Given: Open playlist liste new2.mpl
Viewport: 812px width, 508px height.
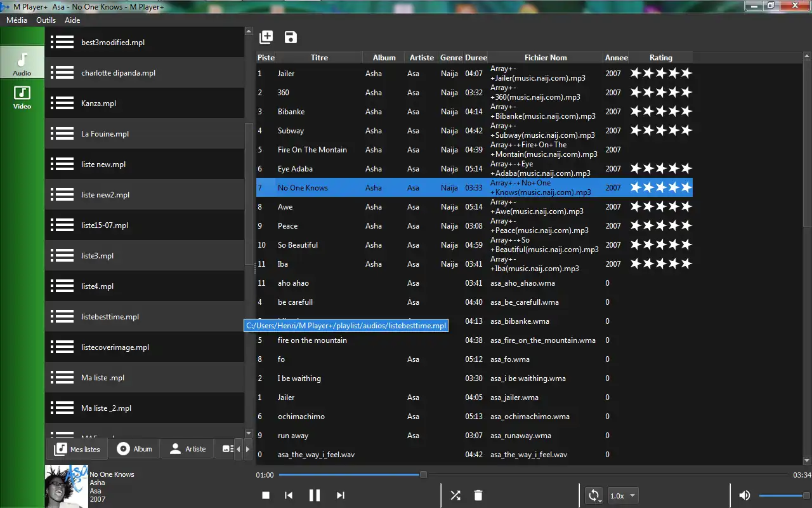Looking at the screenshot, I should 145,195.
